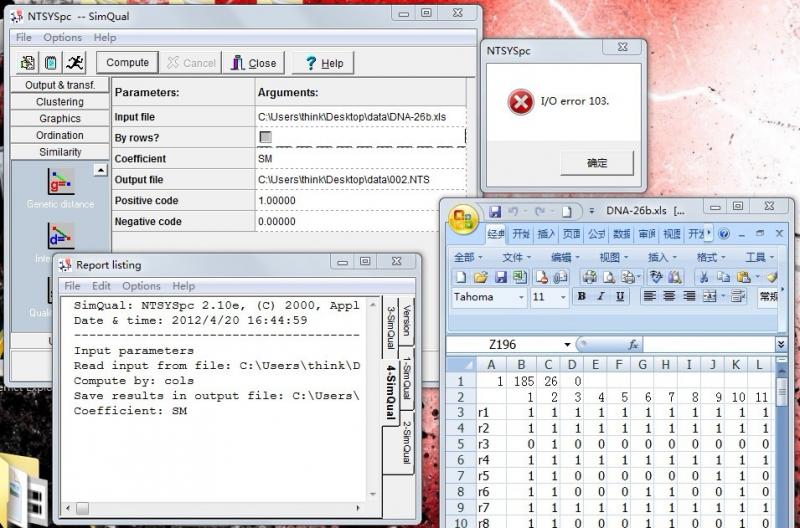The image size is (800, 528).
Task: Toggle center alignment in Excel toolbar
Action: pos(669,296)
